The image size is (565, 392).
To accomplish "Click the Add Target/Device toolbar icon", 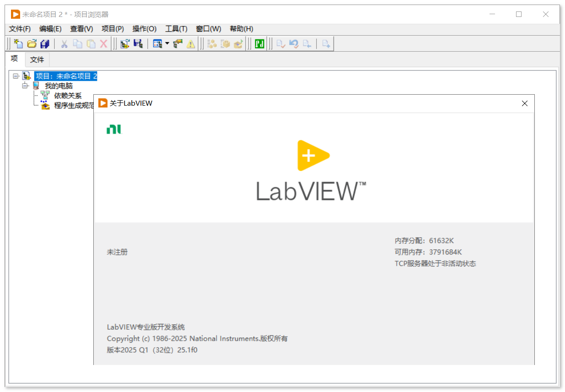I will click(x=125, y=44).
